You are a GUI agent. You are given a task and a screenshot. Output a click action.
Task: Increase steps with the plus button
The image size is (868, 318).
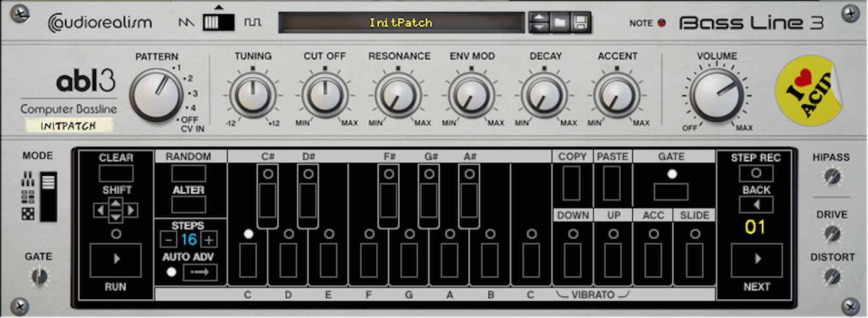(x=209, y=240)
